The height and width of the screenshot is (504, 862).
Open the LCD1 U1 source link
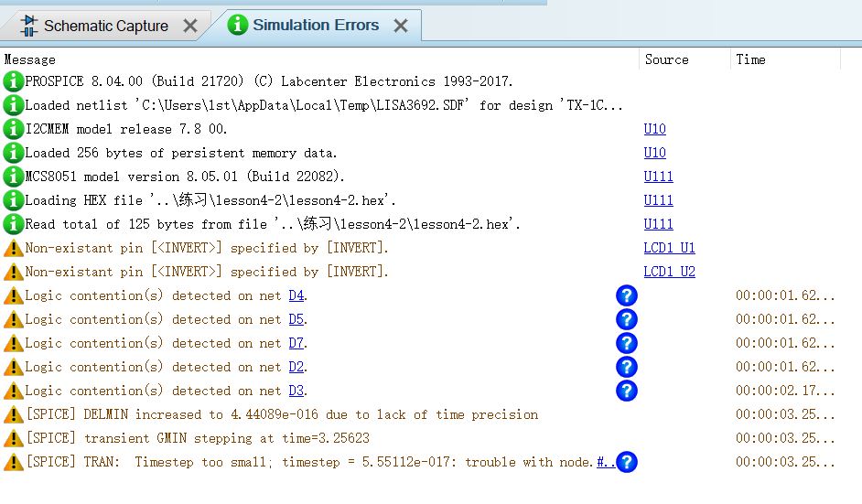point(669,248)
